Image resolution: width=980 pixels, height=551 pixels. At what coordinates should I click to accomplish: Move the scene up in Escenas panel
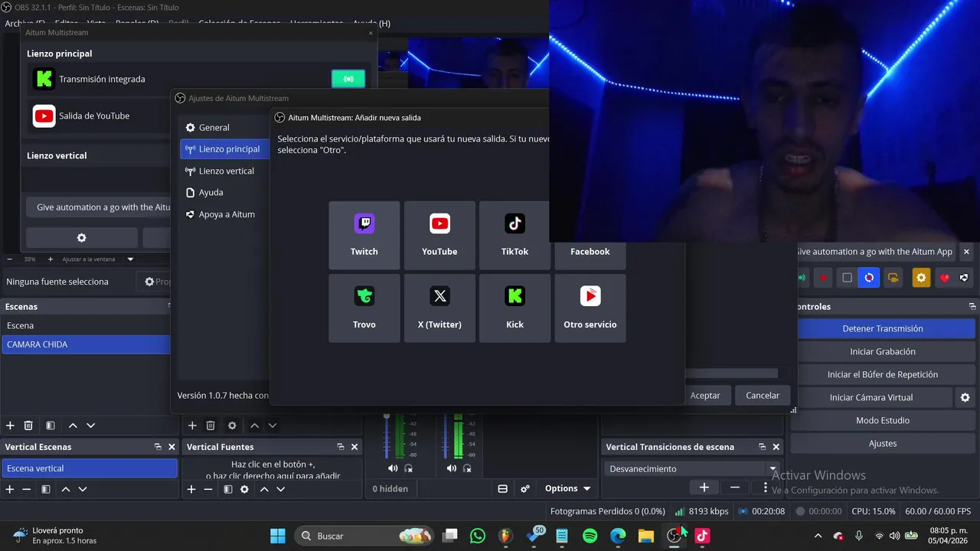73,425
